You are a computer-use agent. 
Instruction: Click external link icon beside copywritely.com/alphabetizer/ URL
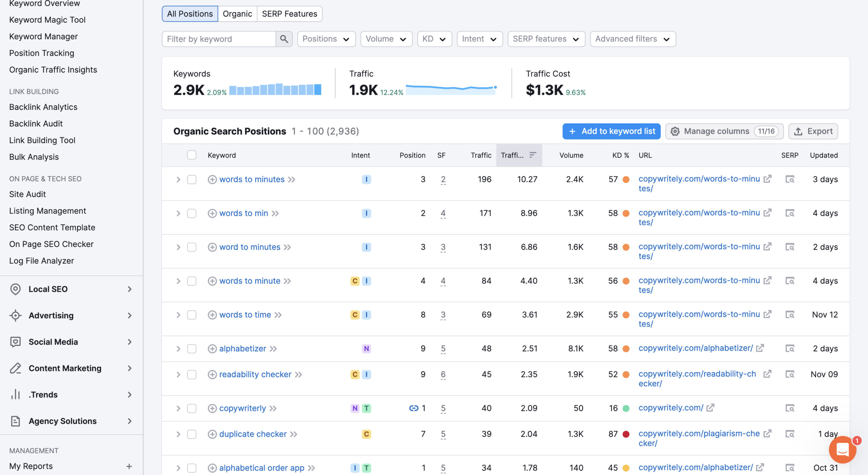tap(760, 348)
